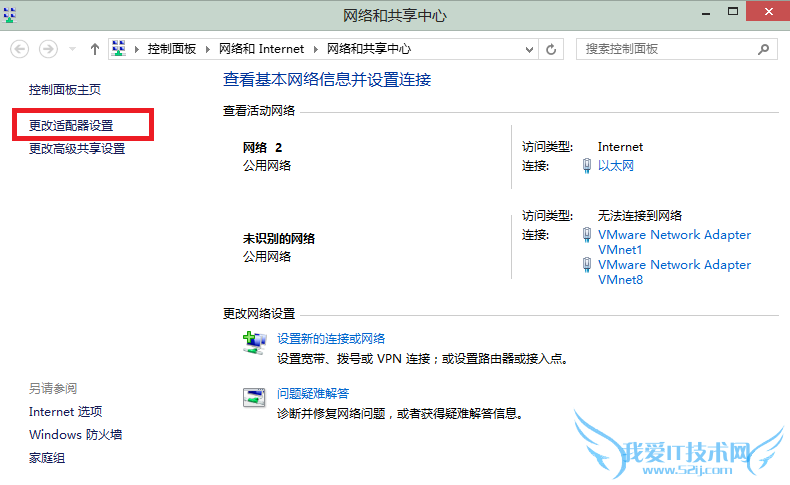Open 更改高级共享设置 link
This screenshot has height=485, width=790.
tap(77, 149)
